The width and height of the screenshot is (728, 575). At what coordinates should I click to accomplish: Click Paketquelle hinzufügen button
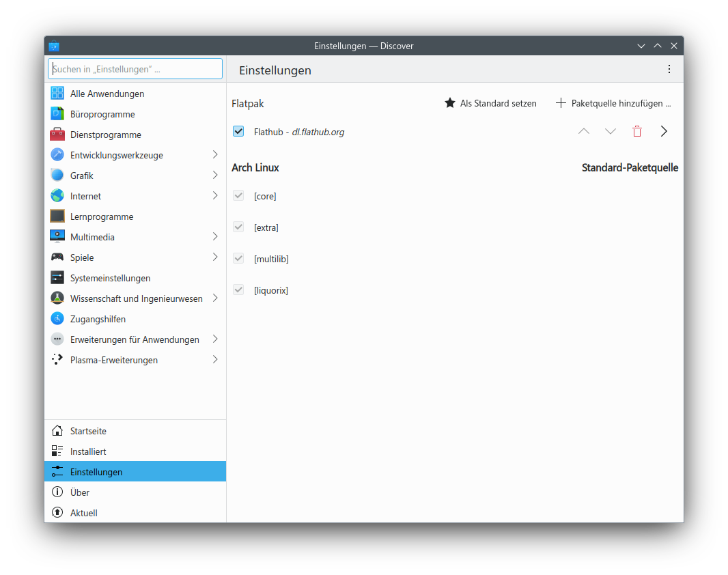point(613,103)
